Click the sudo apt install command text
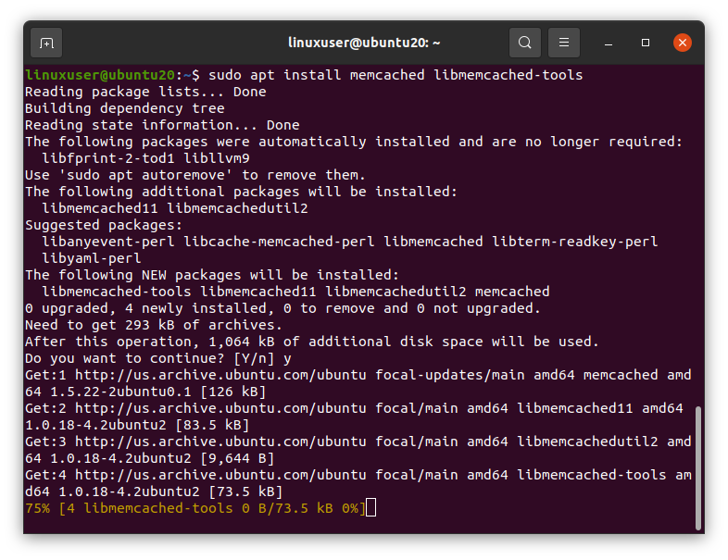728x560 pixels. coord(395,75)
